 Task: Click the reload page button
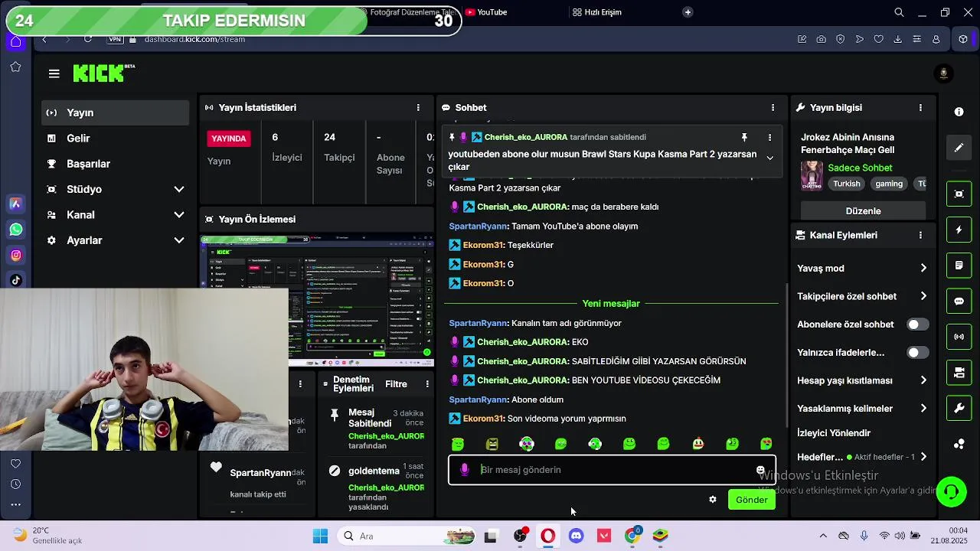pos(88,39)
